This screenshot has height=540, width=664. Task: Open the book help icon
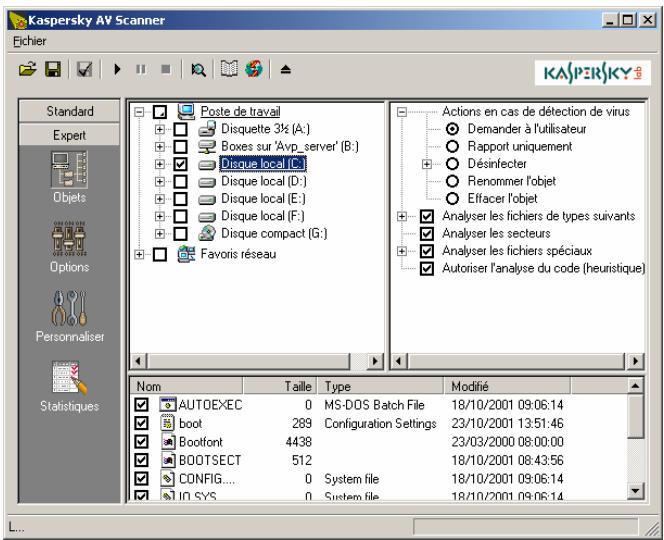229,69
